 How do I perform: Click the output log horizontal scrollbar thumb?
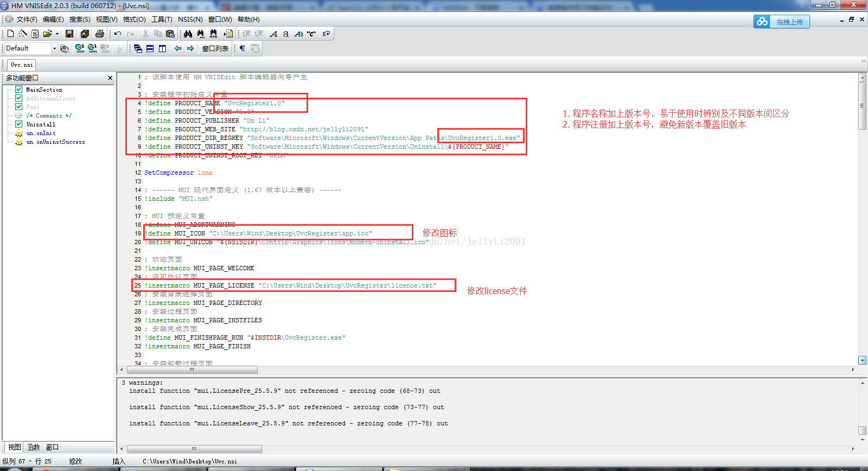pyautogui.click(x=194, y=449)
